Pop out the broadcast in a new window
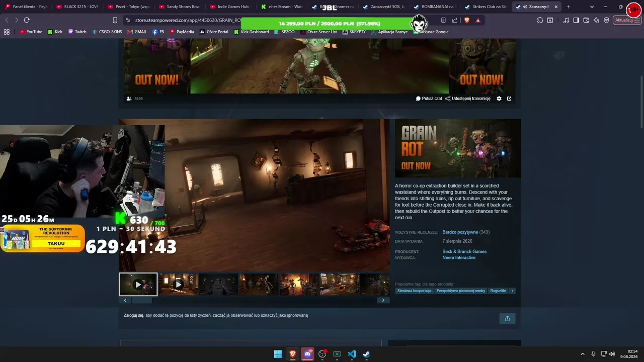The height and width of the screenshot is (362, 644). [x=509, y=99]
